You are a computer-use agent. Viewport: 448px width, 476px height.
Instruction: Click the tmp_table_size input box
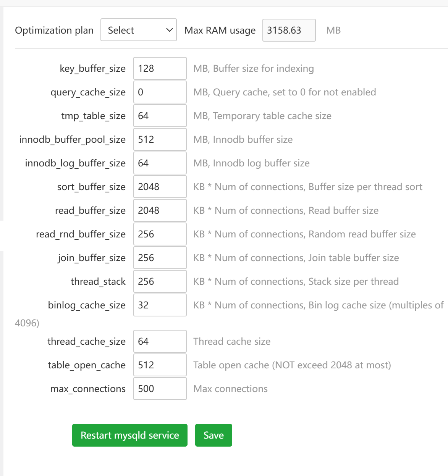[160, 116]
